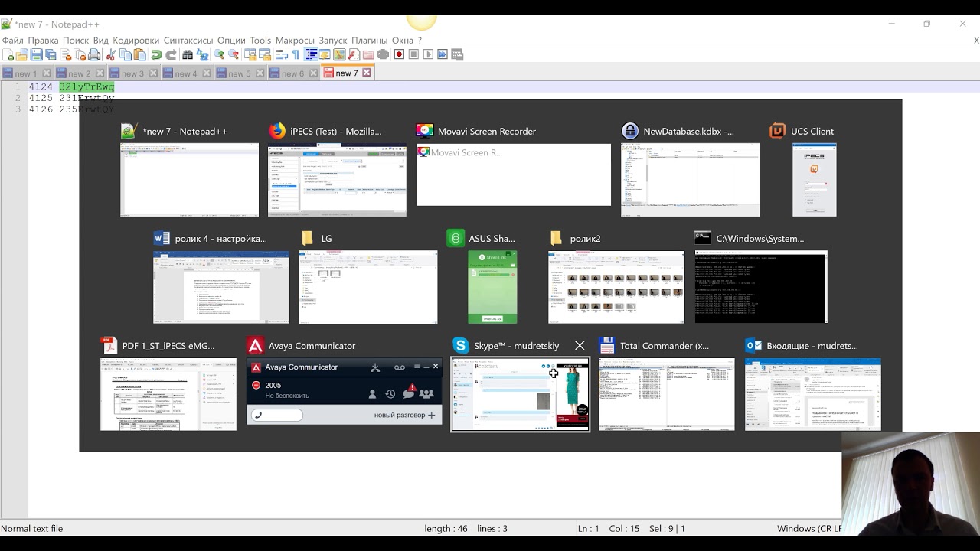Click the Playback macro icon

(428, 54)
